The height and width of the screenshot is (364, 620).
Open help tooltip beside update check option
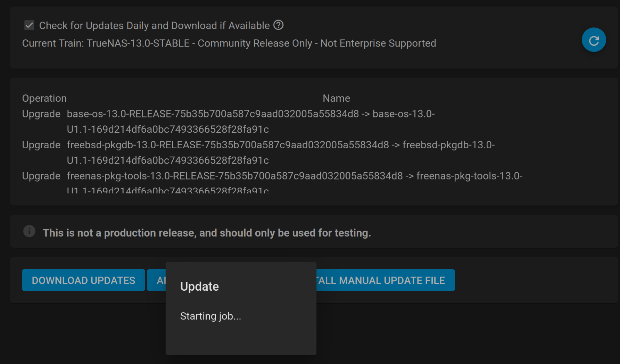279,25
